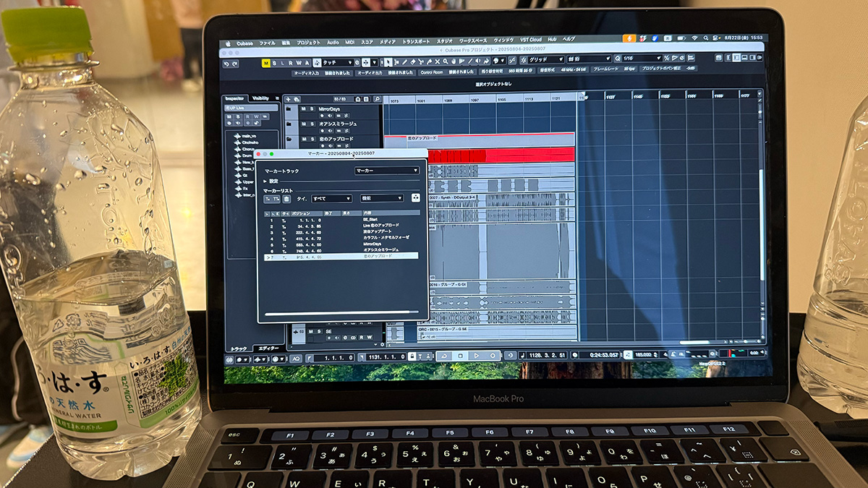Screen dimensions: 868x488
Task: Click the trash icon in the marker list
Action: [x=286, y=199]
